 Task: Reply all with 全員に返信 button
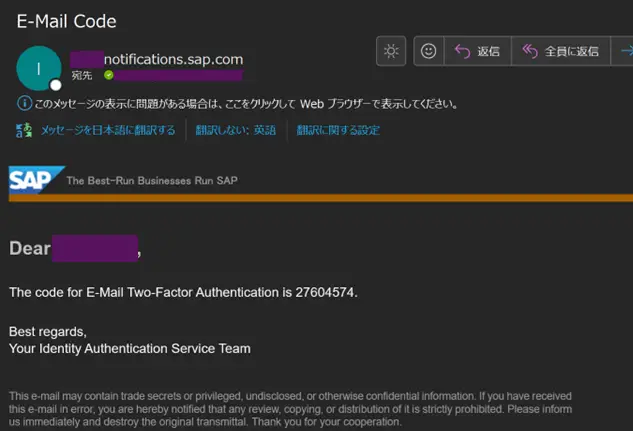point(561,51)
